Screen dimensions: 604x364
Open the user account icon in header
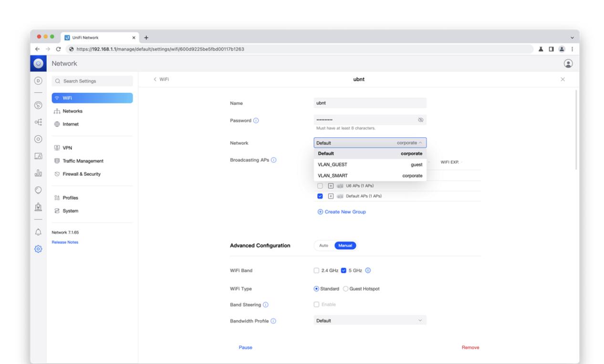(568, 64)
